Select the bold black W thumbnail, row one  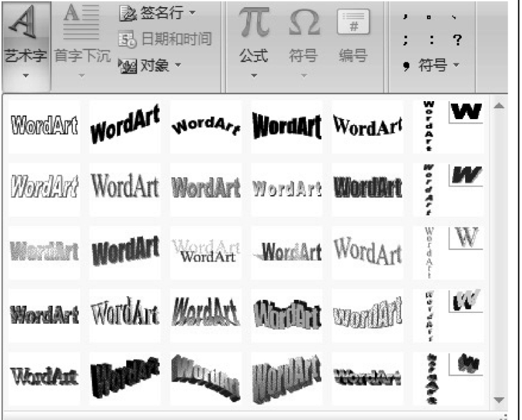466,112
